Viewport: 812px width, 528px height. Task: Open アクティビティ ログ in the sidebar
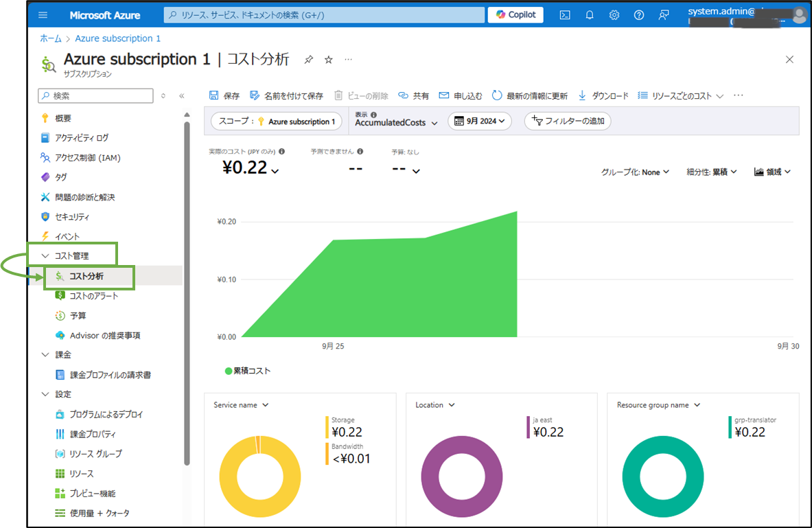[x=81, y=138]
